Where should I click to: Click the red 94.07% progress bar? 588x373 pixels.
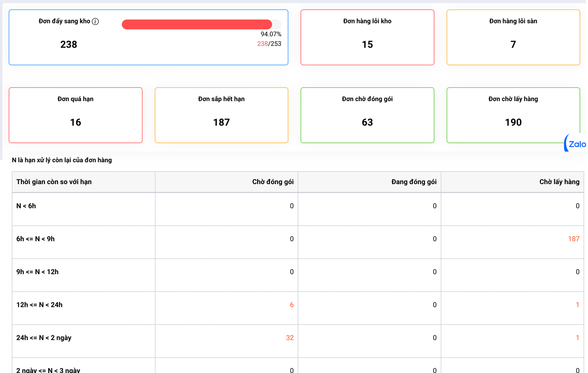197,24
